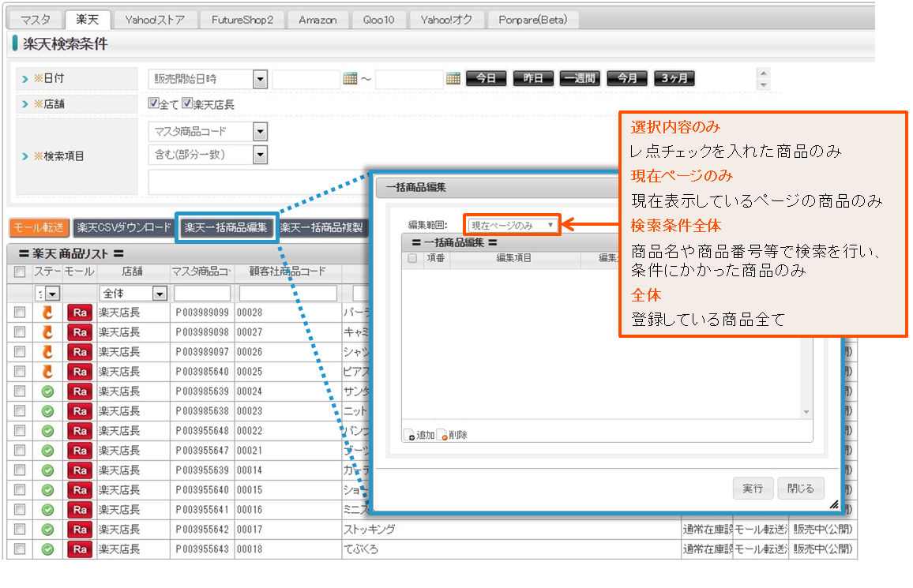The height and width of the screenshot is (588, 913).
Task: Click the orange pending status icon in row 00028
Action: click(47, 313)
